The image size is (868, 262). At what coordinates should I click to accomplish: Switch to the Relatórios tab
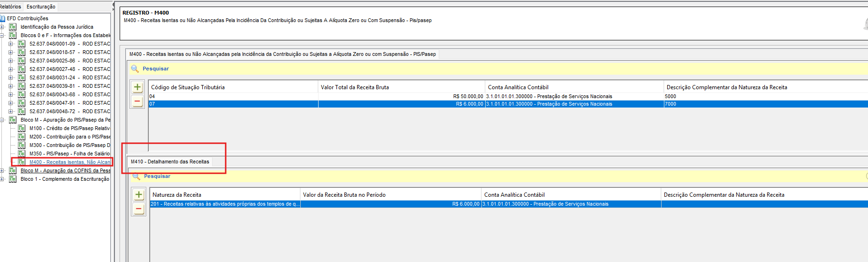[x=10, y=7]
